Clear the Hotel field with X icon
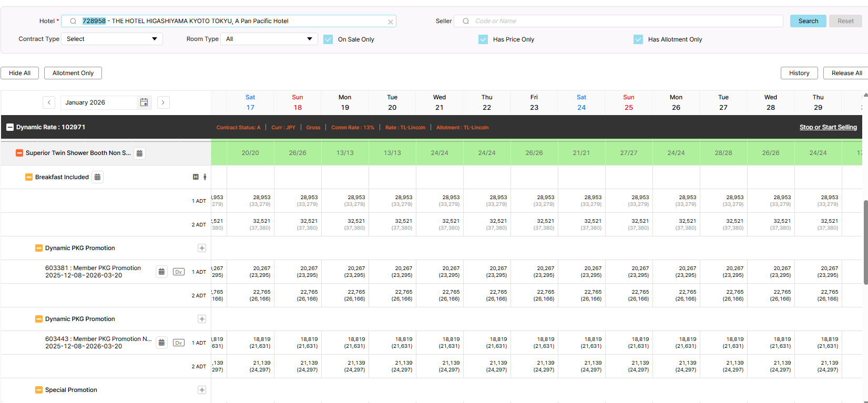Viewport: 868px width, 403px height. point(390,22)
